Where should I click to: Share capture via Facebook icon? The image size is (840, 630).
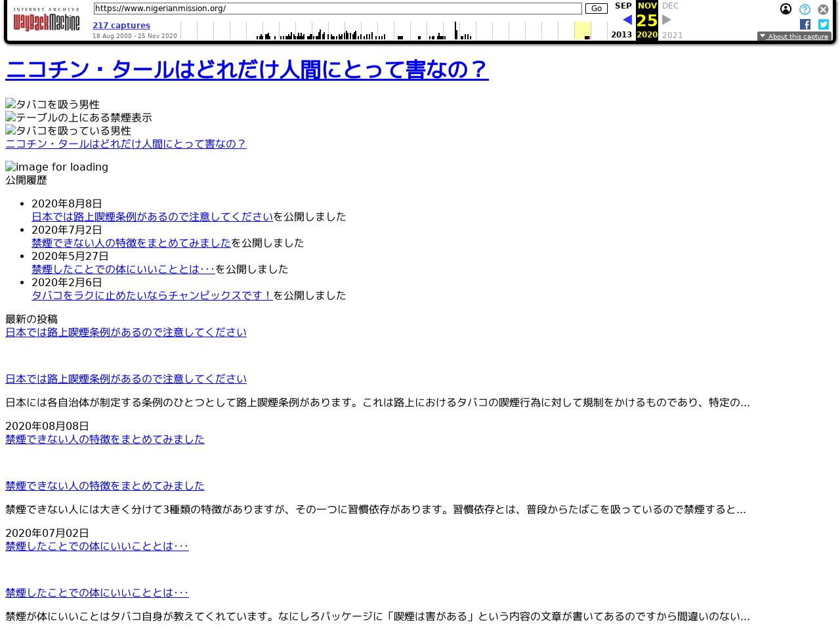[x=805, y=24]
